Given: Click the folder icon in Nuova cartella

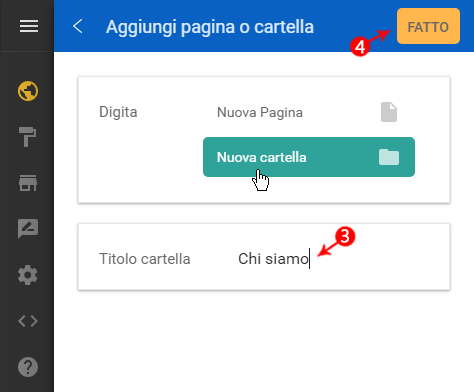Looking at the screenshot, I should 389,157.
